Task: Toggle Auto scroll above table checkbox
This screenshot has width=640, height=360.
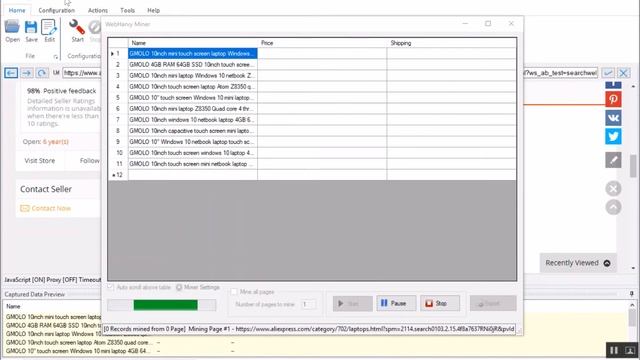Action: 110,287
